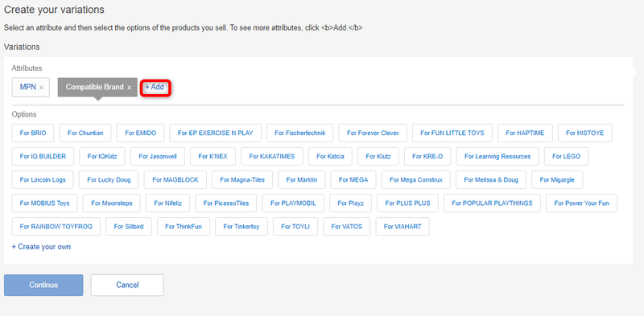Click the For Mega Construx option
644x316 pixels.
[416, 180]
